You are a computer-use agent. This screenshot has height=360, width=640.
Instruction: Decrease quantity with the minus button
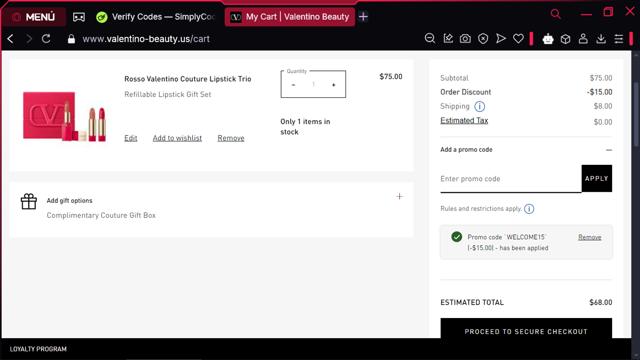coord(293,85)
